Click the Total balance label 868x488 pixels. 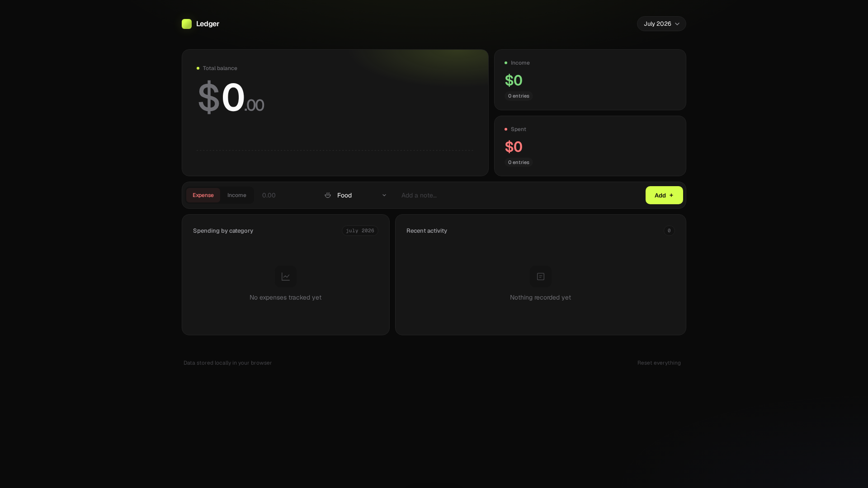[x=220, y=68]
